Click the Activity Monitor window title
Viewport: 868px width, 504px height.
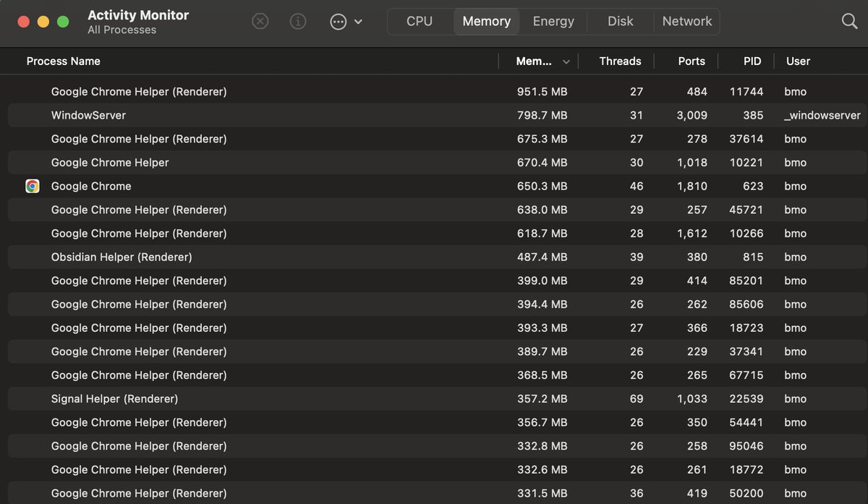point(138,15)
